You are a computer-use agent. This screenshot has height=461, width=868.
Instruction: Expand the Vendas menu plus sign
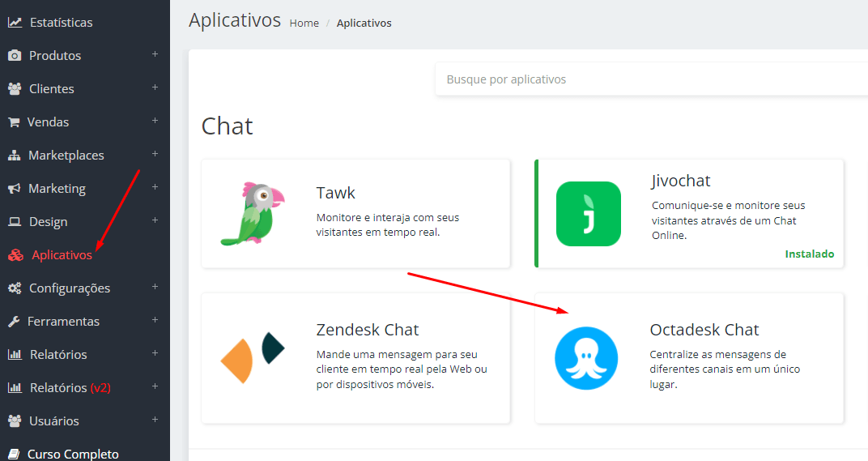click(x=155, y=121)
